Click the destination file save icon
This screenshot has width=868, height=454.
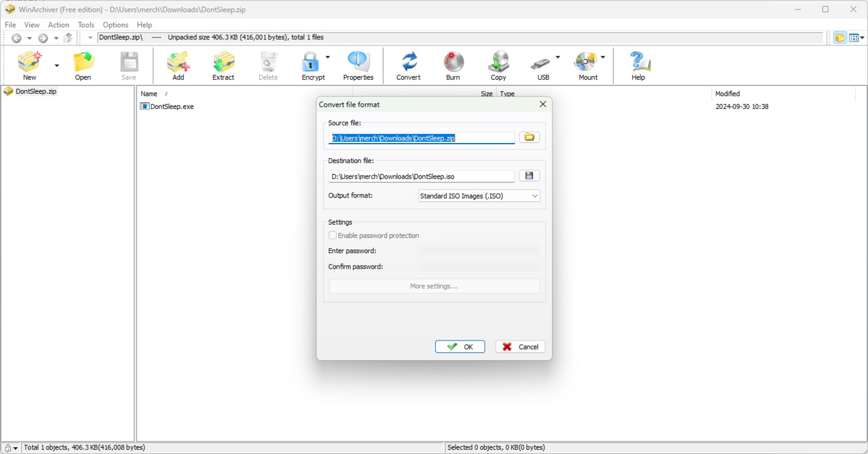pos(529,176)
